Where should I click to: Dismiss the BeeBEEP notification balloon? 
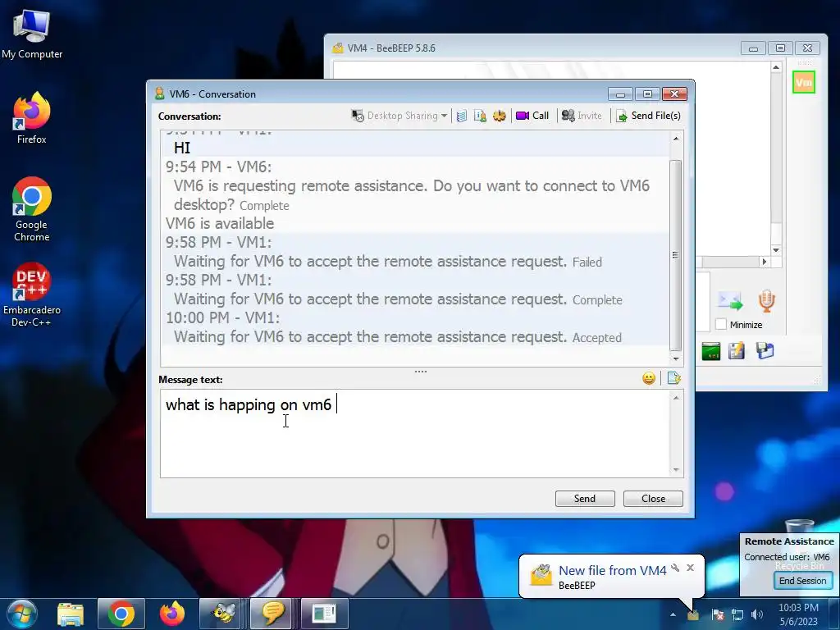click(x=690, y=568)
